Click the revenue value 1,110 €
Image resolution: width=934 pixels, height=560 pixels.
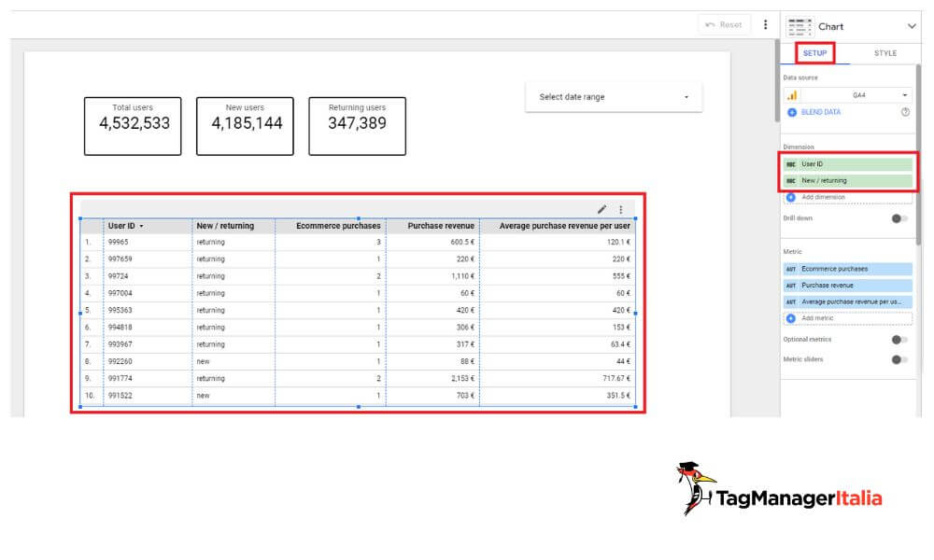coord(463,276)
